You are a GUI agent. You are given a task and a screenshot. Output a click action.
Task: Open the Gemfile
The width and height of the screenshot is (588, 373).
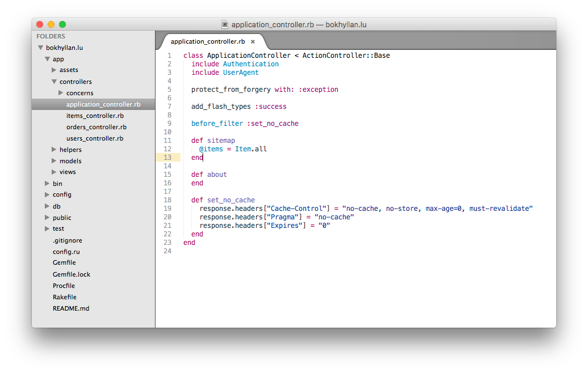tap(64, 262)
